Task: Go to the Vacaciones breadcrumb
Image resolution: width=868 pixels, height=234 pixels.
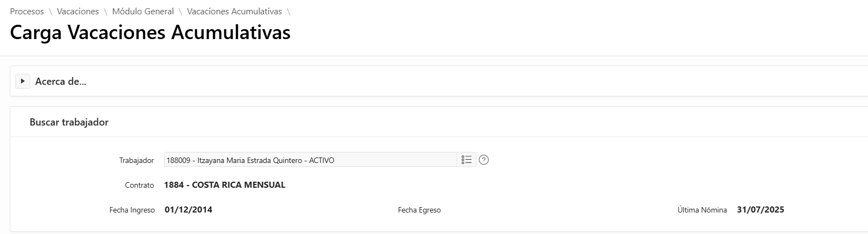Action: pyautogui.click(x=78, y=12)
